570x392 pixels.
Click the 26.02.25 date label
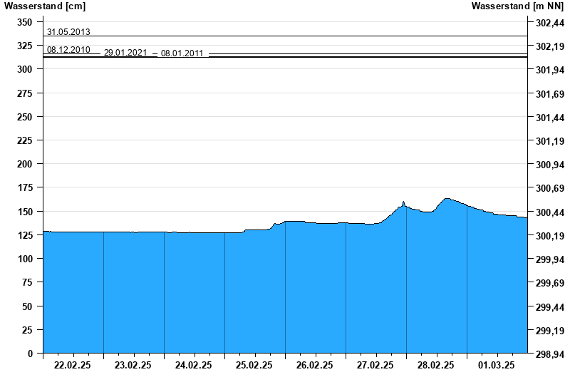[x=315, y=366]
